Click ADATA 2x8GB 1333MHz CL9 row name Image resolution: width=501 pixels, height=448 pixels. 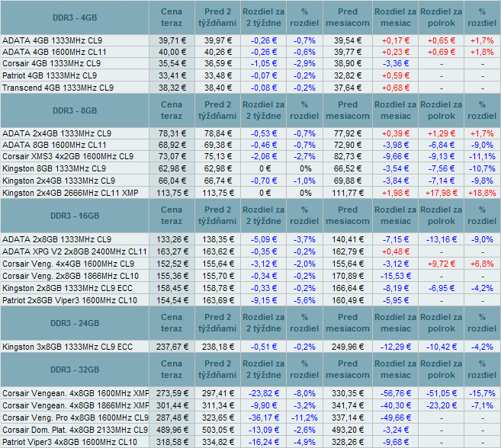pyautogui.click(x=57, y=239)
